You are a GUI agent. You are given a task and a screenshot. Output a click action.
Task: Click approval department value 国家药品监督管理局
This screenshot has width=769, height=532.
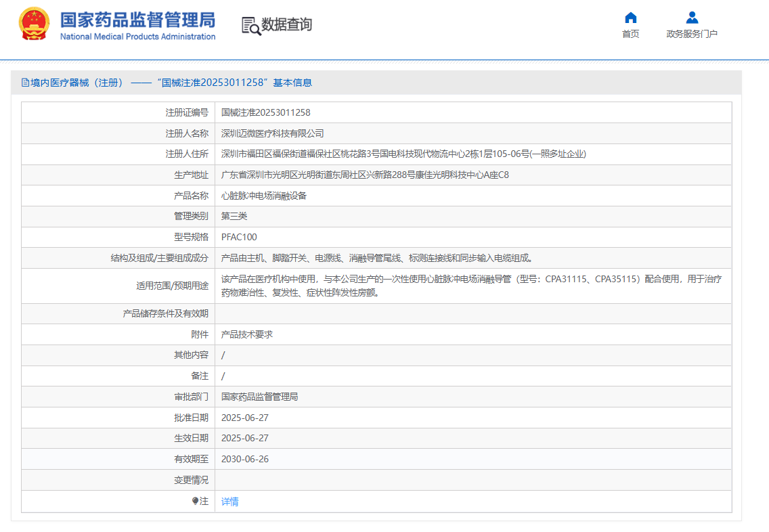(259, 397)
